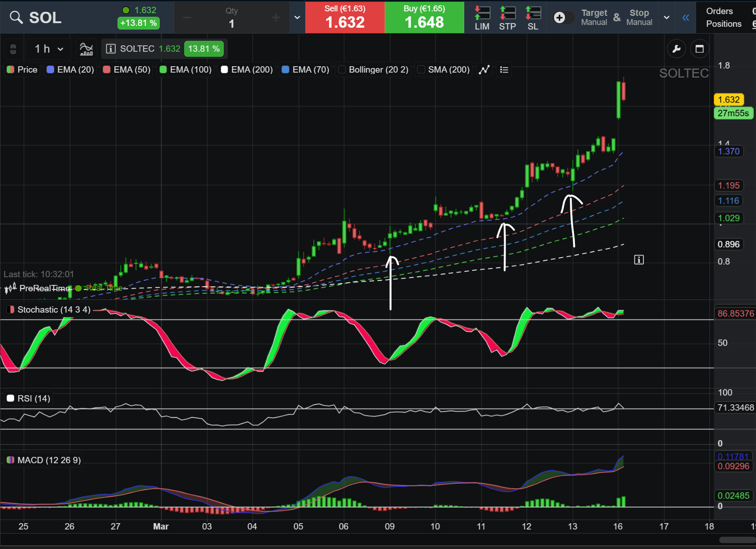Image resolution: width=756 pixels, height=549 pixels.
Task: Open the indicators chart-type icon
Action: coord(86,49)
